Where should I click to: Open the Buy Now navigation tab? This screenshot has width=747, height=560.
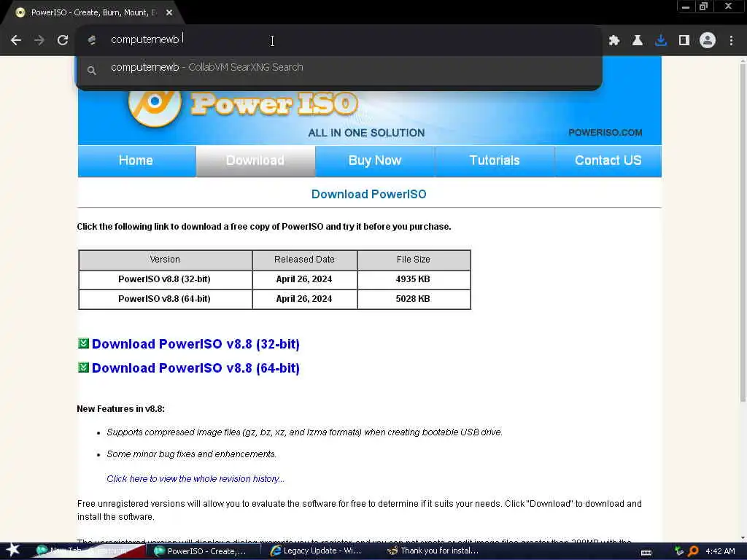pos(375,160)
